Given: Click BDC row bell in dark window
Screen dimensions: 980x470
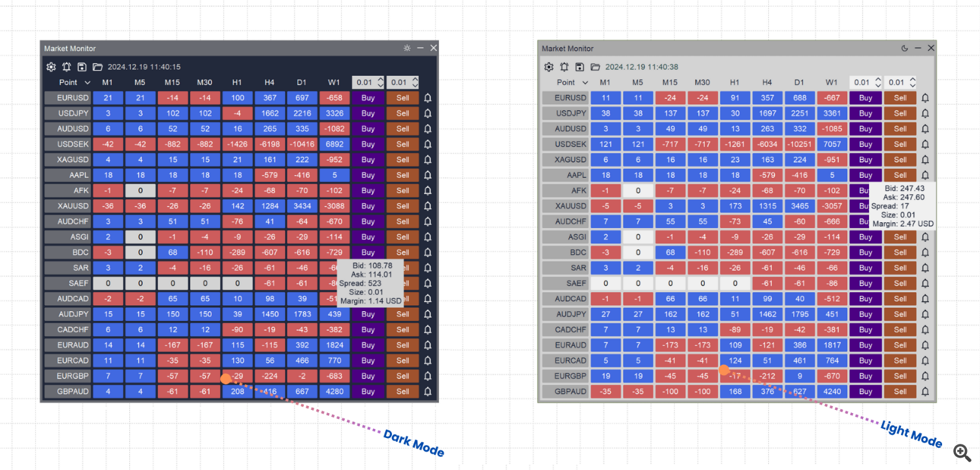Looking at the screenshot, I should pyautogui.click(x=428, y=252).
